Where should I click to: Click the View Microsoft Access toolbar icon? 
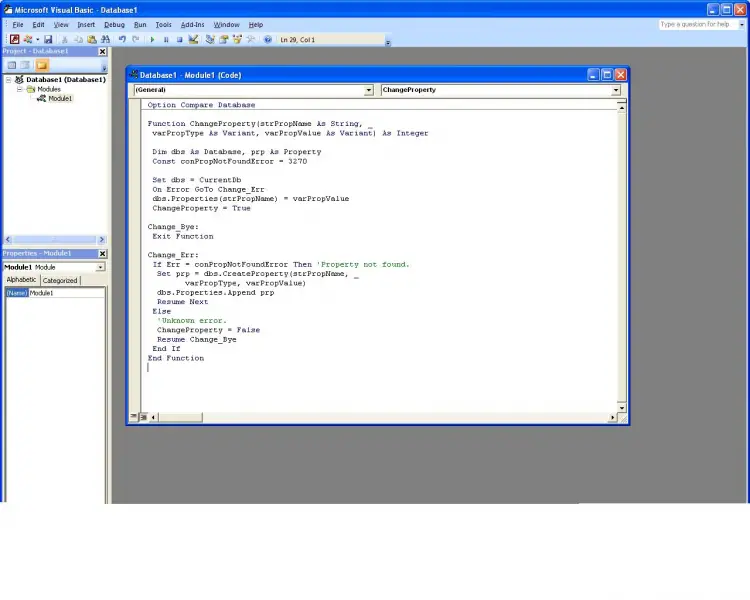(x=15, y=39)
